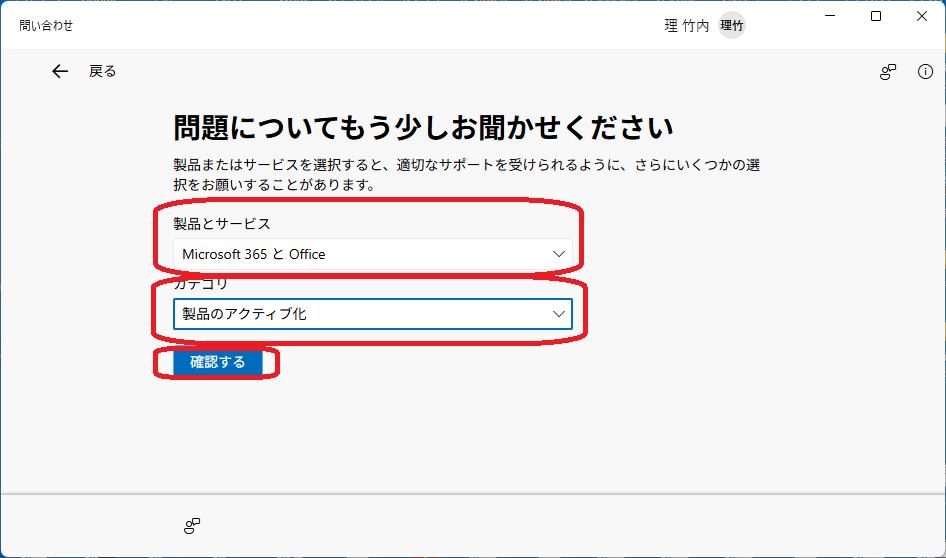Click chevron arrow of 製品のアクティブ化 combo box

coord(559,314)
